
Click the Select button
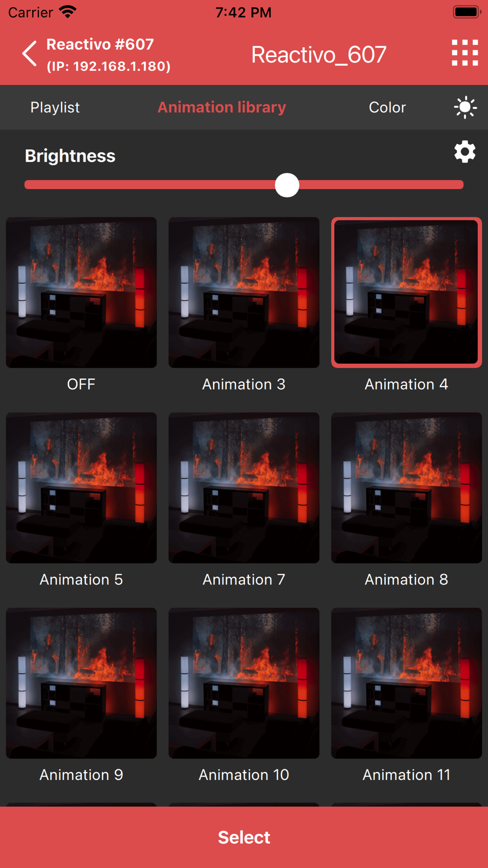pyautogui.click(x=244, y=837)
